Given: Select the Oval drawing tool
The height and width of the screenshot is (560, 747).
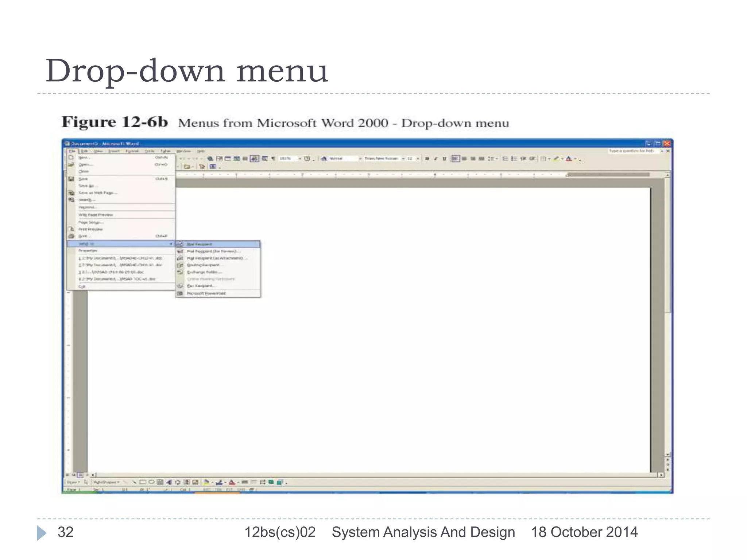Looking at the screenshot, I should [152, 482].
